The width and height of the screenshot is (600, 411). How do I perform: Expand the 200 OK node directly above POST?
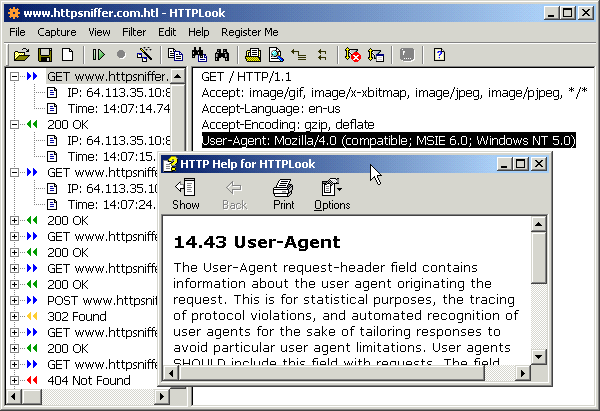click(14, 284)
